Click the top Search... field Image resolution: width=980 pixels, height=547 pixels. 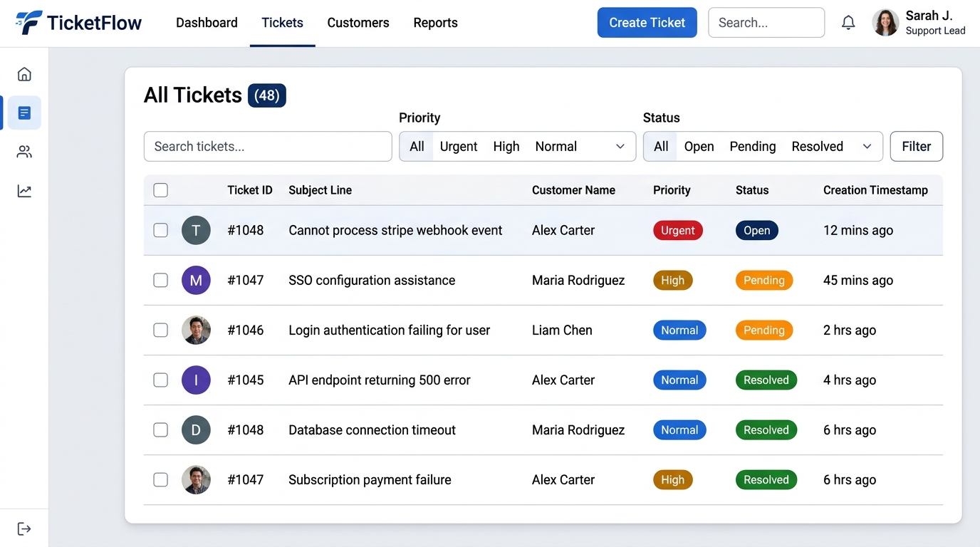click(766, 23)
